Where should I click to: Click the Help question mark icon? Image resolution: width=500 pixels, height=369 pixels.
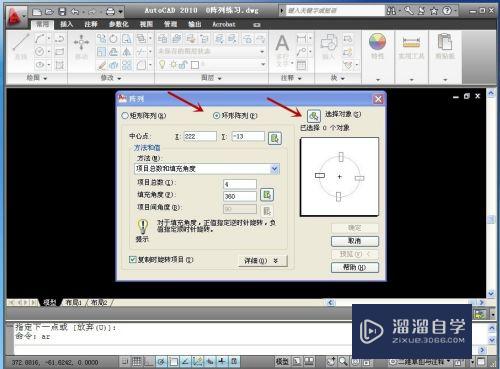[447, 11]
